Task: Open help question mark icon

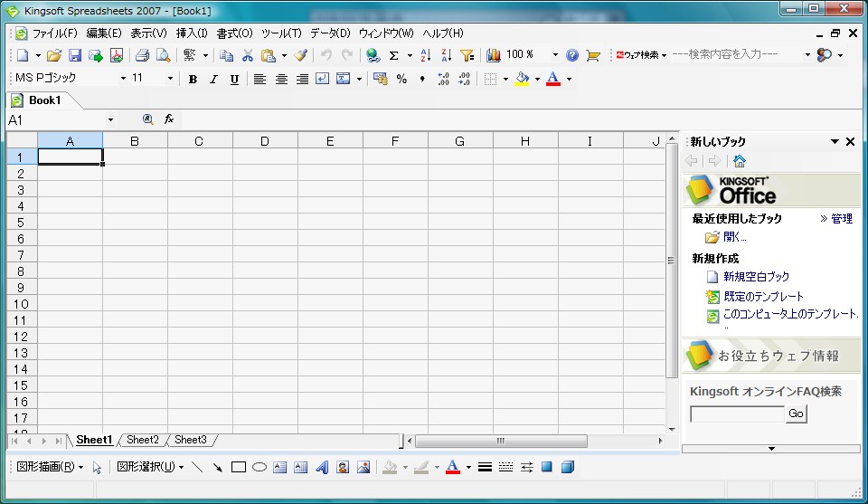Action: point(572,55)
